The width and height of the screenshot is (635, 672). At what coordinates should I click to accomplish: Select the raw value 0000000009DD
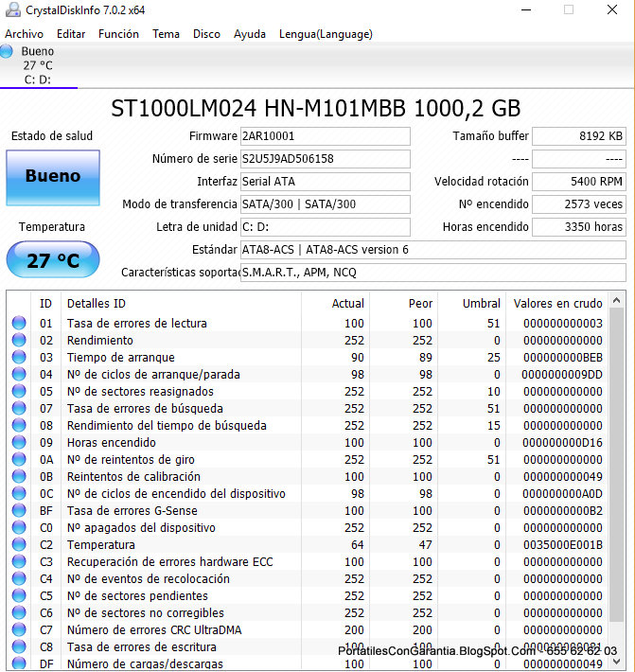(x=562, y=375)
